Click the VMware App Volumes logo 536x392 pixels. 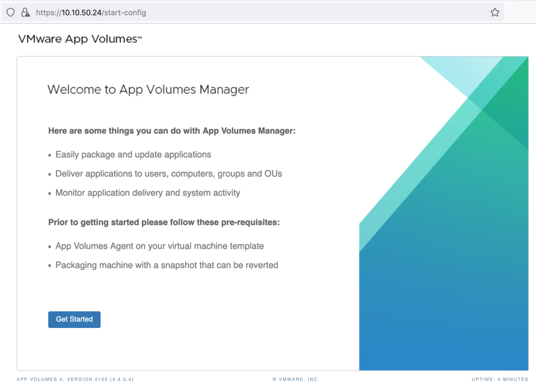(80, 39)
